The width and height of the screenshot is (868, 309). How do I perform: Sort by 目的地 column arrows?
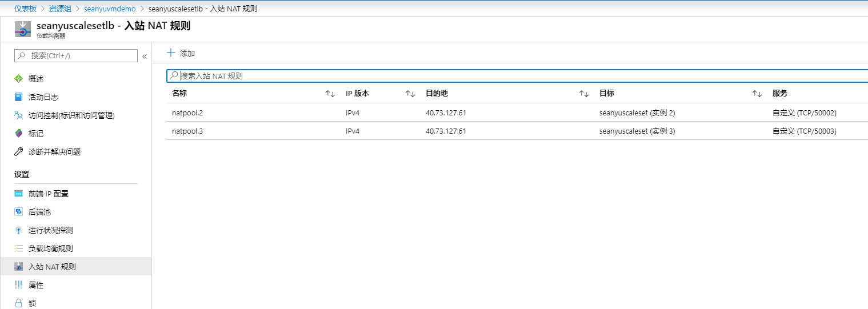tap(583, 94)
